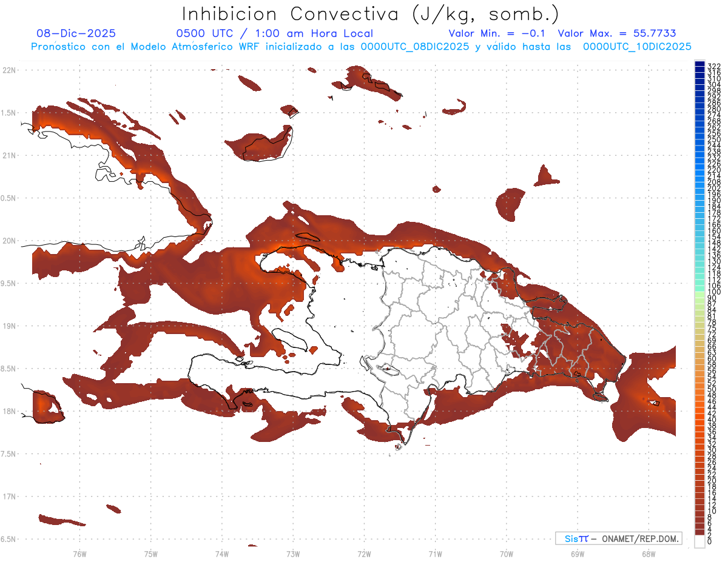Click the '20' colorbar label
Screen dimensions: 728x562
(x=712, y=480)
